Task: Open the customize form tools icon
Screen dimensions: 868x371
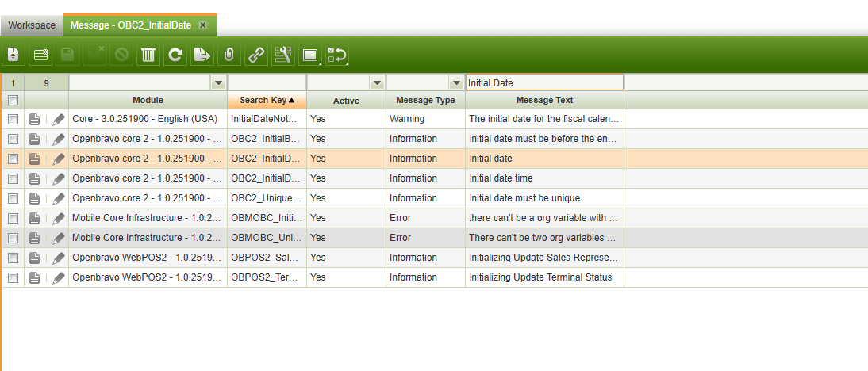Action: 283,55
